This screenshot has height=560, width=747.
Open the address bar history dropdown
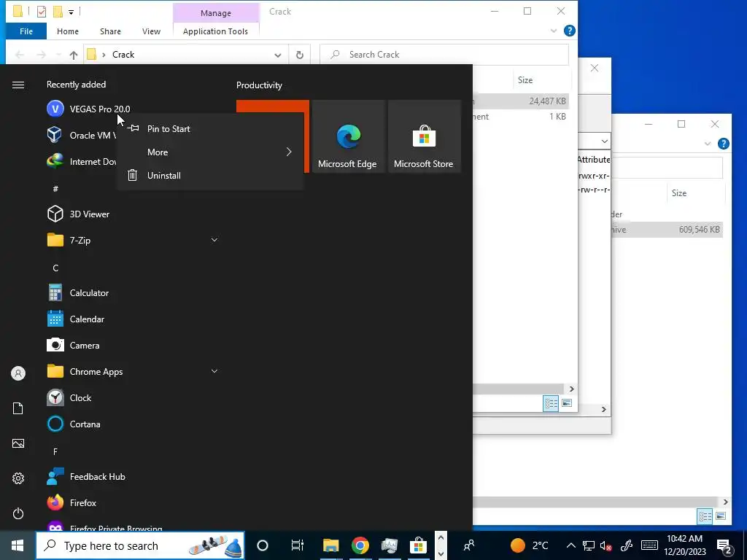(278, 55)
